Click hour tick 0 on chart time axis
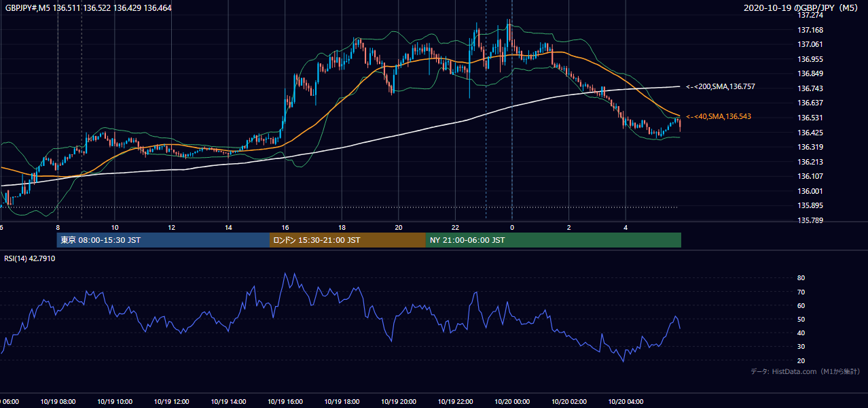The width and height of the screenshot is (868, 408). (512, 227)
